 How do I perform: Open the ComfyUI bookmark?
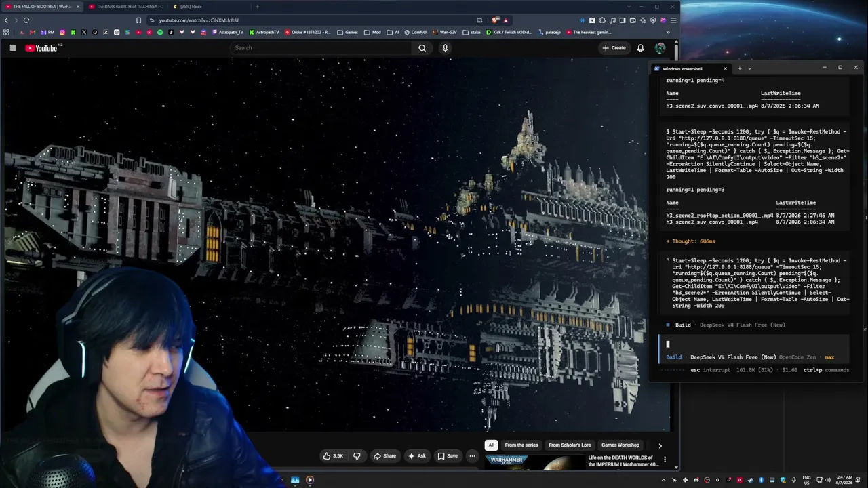[x=416, y=32]
